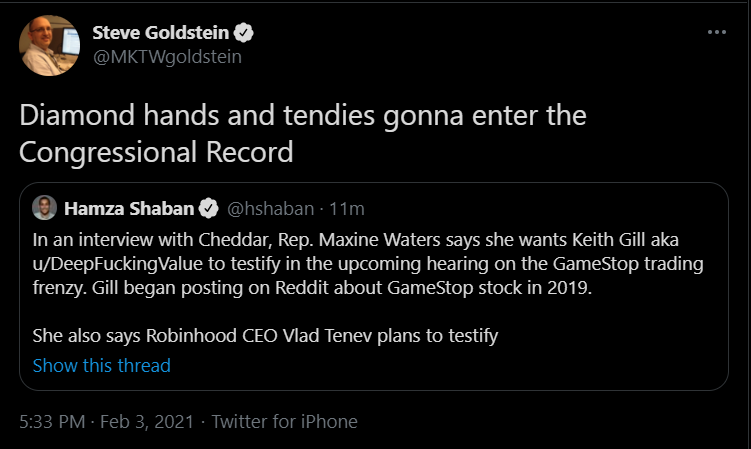This screenshot has width=751, height=449.
Task: Open the three-dot more options menu
Action: coord(717,33)
